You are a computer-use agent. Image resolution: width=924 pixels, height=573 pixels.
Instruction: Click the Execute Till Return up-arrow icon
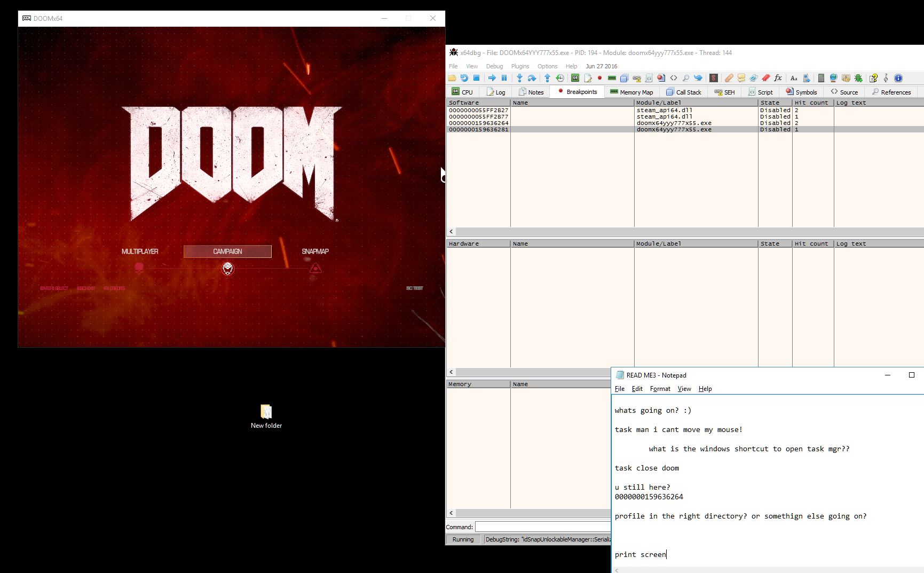(x=547, y=78)
